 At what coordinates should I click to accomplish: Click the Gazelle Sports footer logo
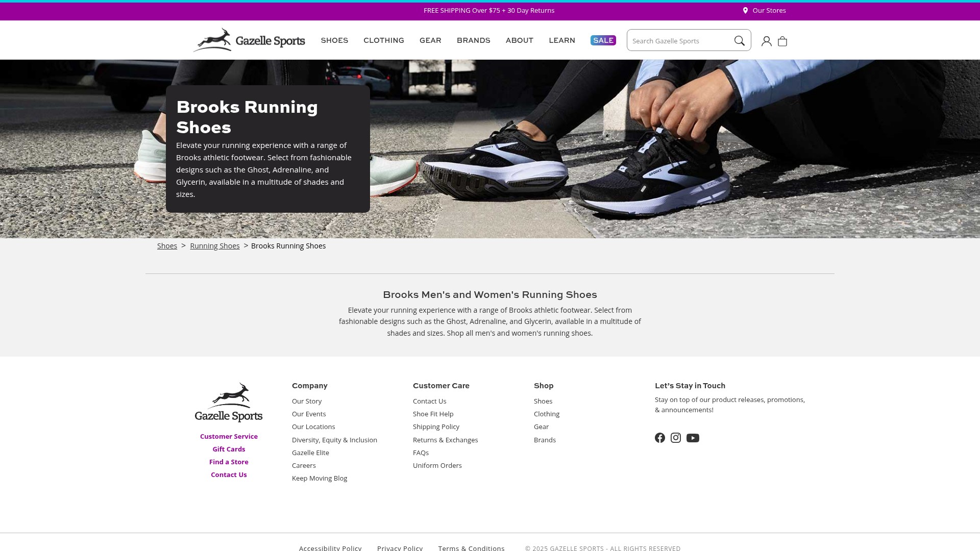[x=229, y=402]
